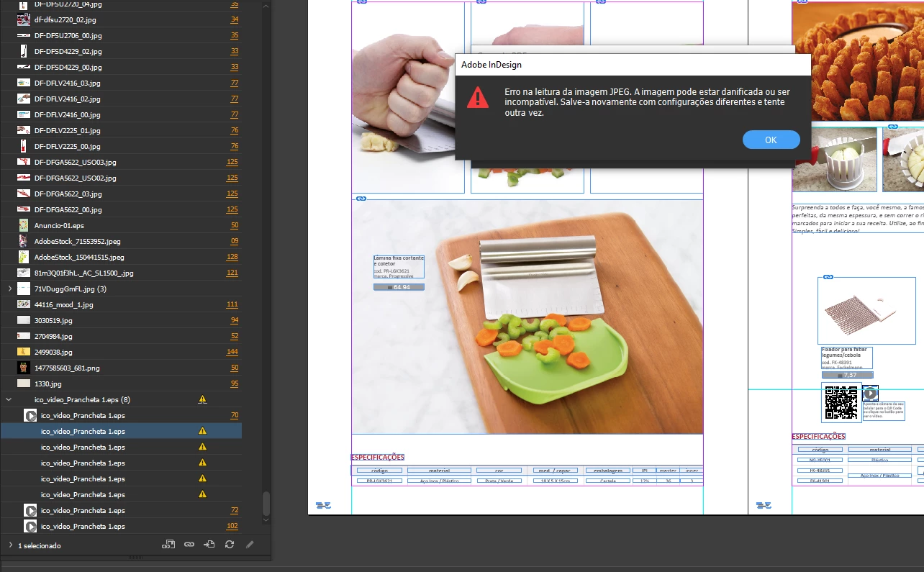Go to page 144 link for 2499038.jpg
This screenshot has height=572, width=924.
[x=232, y=352]
